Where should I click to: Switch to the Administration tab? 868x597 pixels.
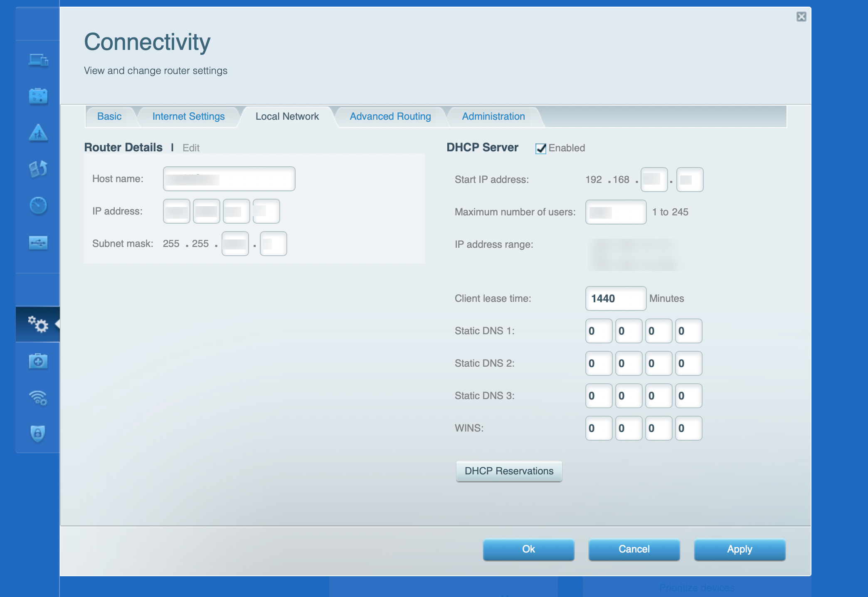pyautogui.click(x=493, y=116)
